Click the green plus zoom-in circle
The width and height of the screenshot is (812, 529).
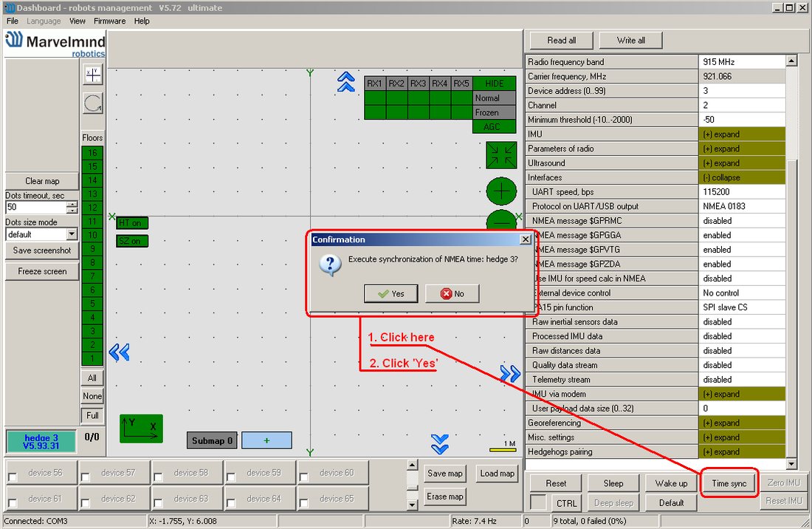click(x=501, y=191)
